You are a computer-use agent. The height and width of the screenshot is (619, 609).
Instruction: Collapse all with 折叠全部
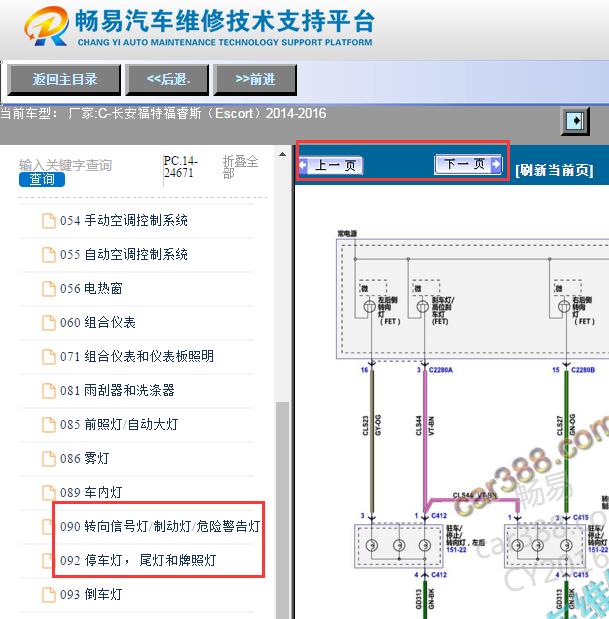coord(240,167)
